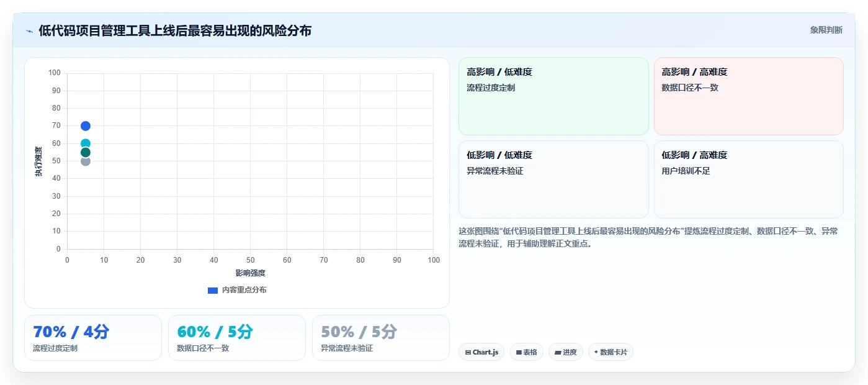Screen dimensions: 868x385
Task: Click the Chart.js tag chip
Action: click(481, 352)
